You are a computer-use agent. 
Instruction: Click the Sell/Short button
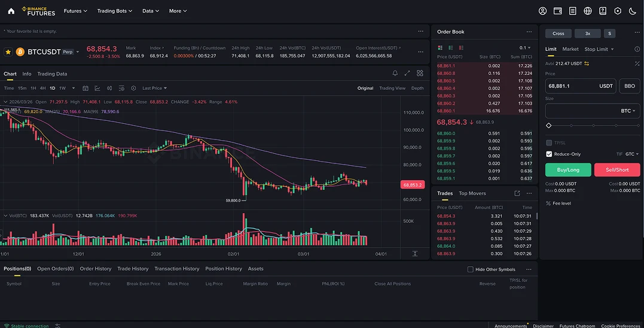(617, 170)
